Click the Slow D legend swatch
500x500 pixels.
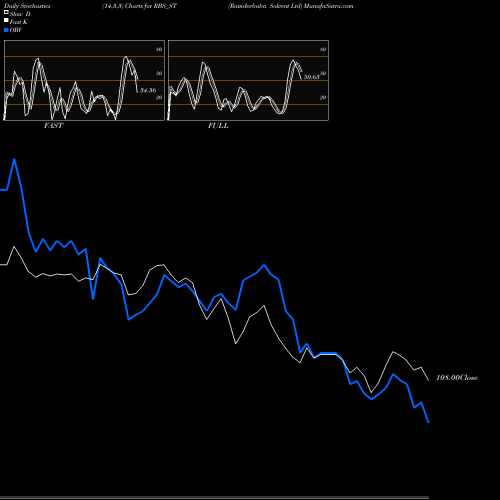(6, 12)
